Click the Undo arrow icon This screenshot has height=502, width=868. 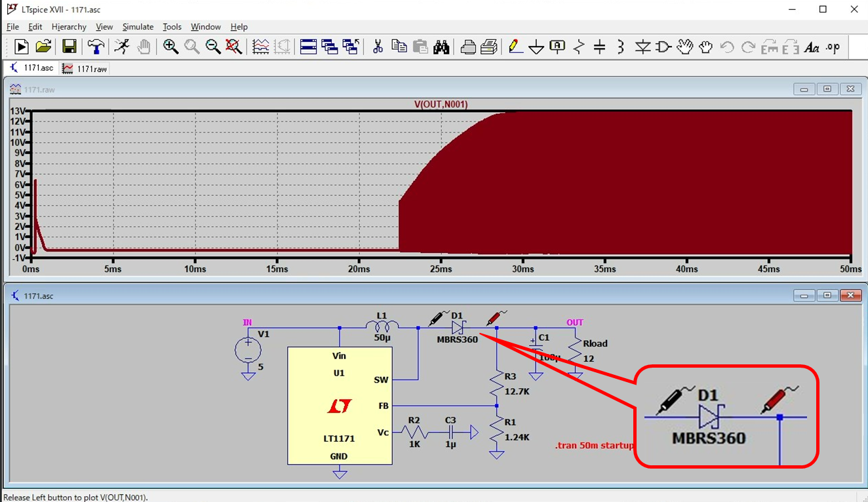point(726,47)
